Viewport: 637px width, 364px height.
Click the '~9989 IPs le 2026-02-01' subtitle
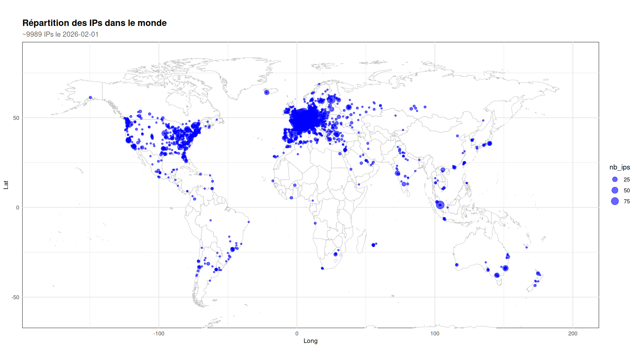pos(60,34)
